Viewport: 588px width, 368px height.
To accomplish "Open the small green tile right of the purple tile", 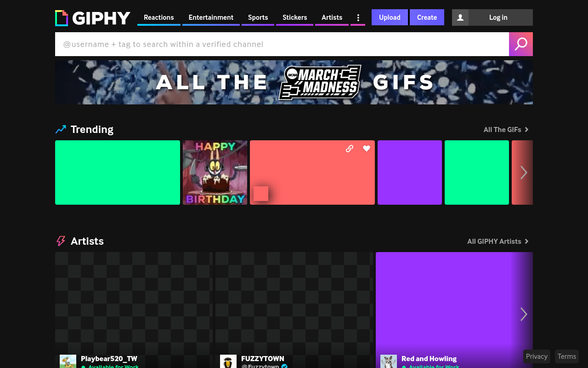I will click(x=477, y=172).
